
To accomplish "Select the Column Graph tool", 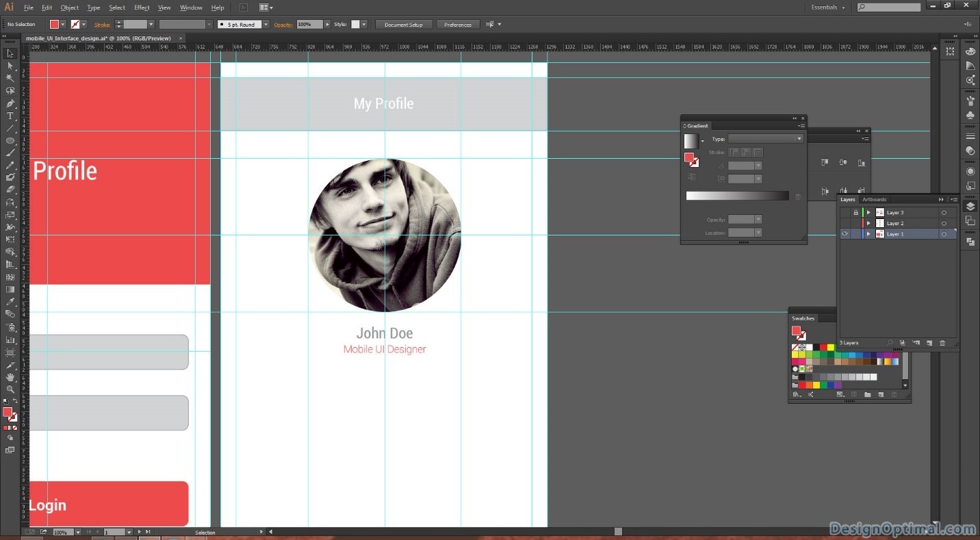I will click(10, 339).
